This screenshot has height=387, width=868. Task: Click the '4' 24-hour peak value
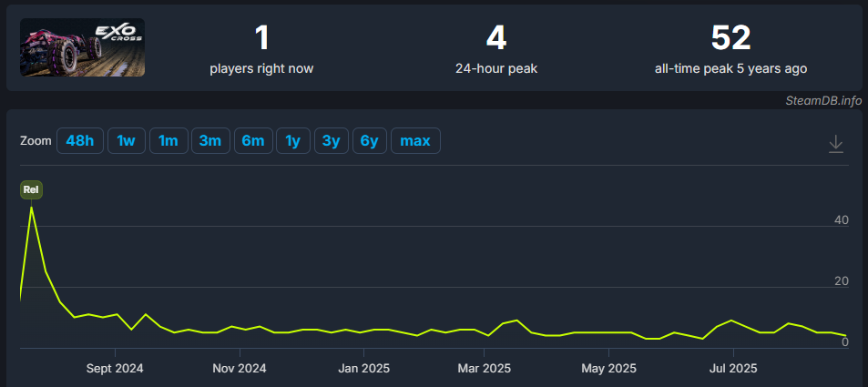(x=496, y=38)
